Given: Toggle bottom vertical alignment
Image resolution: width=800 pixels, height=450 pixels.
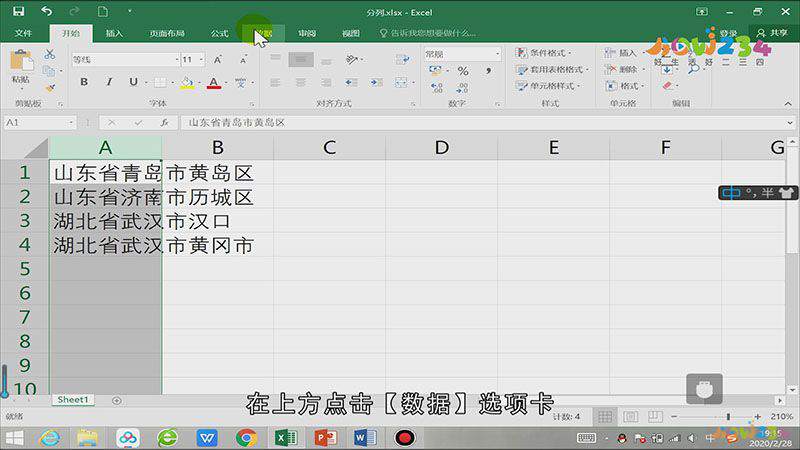Looking at the screenshot, I should 326,61.
